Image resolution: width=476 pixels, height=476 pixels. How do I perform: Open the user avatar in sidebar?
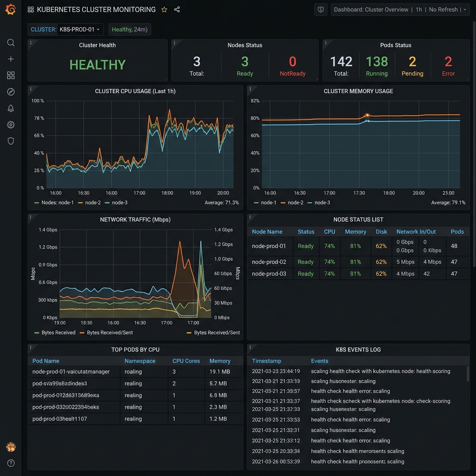click(x=11, y=447)
